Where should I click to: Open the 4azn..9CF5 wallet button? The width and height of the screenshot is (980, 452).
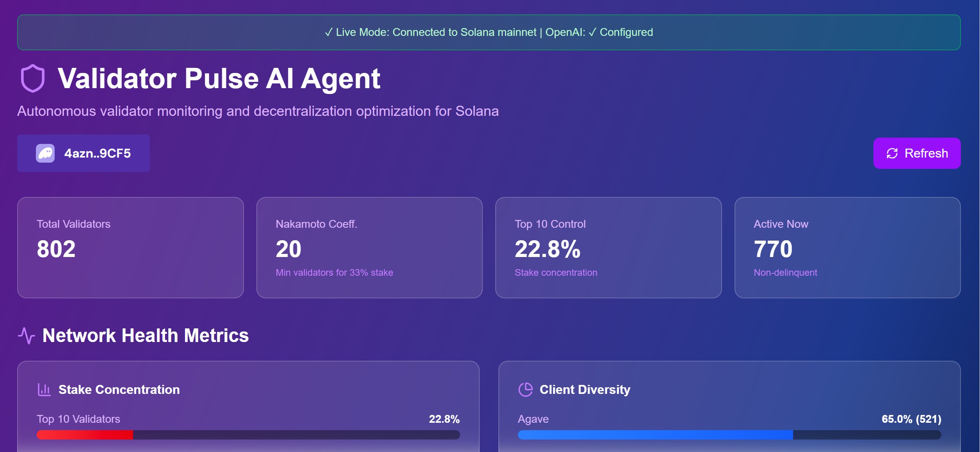click(84, 153)
